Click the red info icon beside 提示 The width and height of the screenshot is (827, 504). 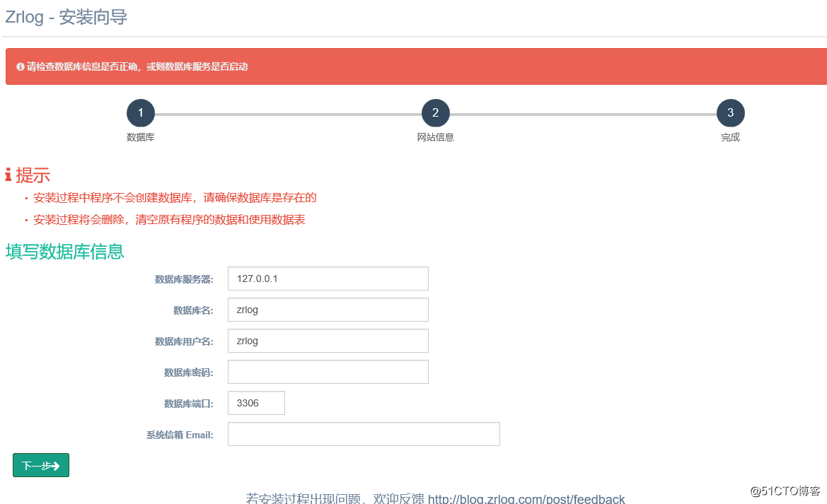tap(8, 175)
